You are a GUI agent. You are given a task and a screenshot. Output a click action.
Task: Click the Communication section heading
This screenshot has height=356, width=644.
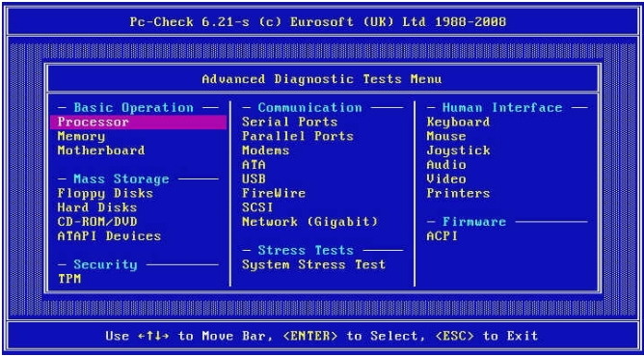tap(309, 108)
